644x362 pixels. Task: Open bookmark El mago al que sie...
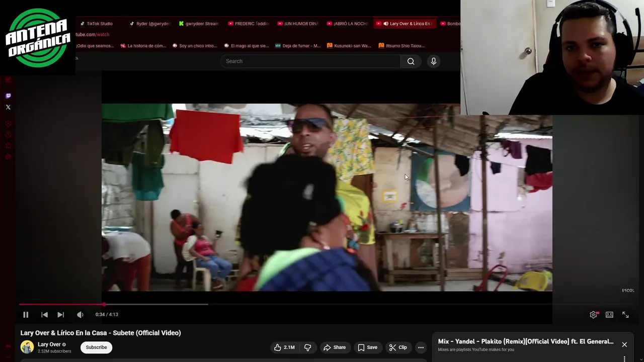tap(246, 46)
